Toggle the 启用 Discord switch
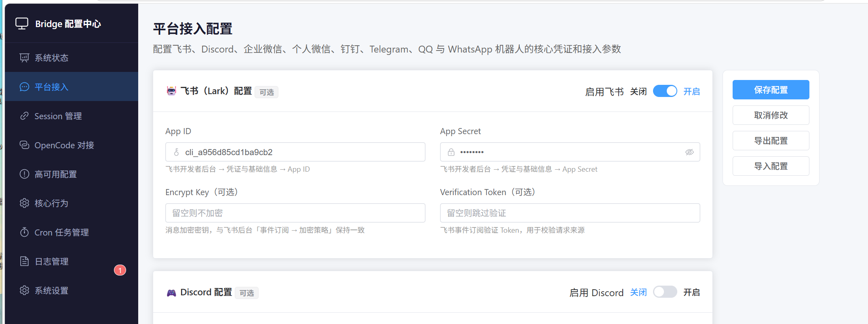The image size is (868, 324). point(665,292)
